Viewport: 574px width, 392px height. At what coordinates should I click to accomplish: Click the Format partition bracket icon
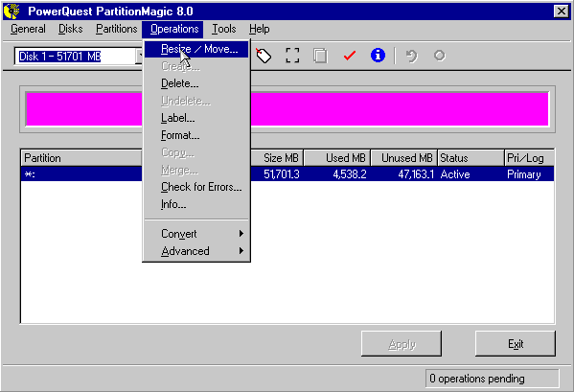[292, 56]
